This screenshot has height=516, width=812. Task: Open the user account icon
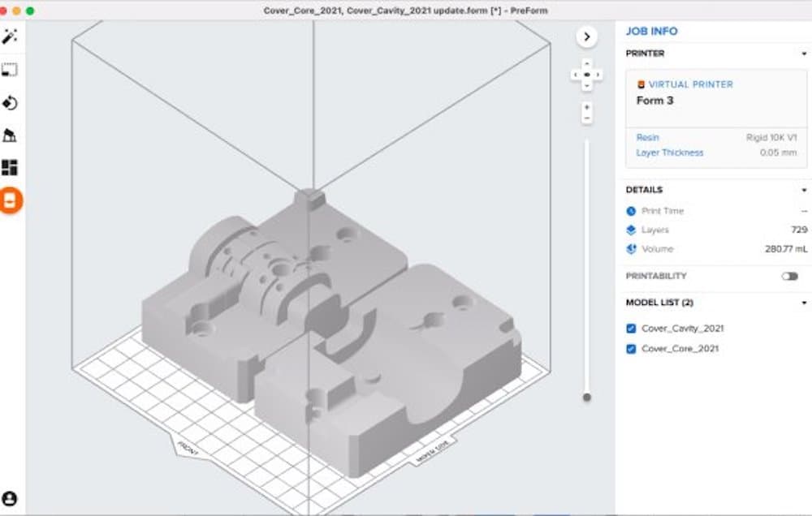pos(10,498)
